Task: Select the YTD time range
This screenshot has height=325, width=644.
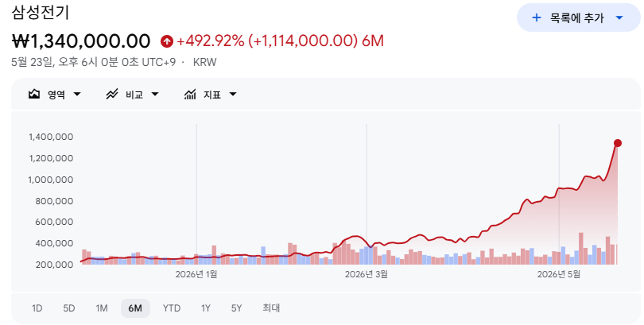Action: coord(171,308)
